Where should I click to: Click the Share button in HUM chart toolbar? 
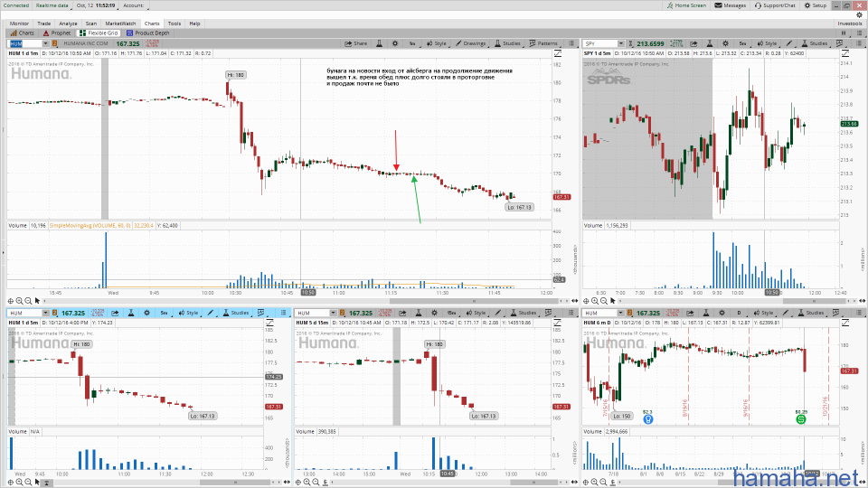tap(356, 43)
